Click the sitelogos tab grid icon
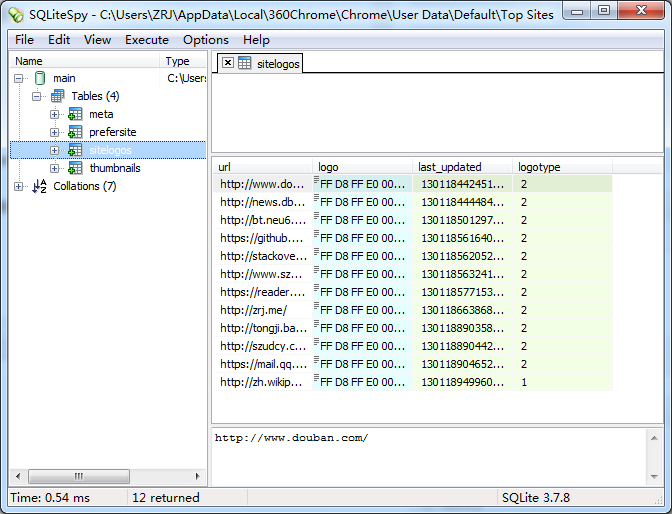Screen dimensions: 672x514 click(x=244, y=63)
